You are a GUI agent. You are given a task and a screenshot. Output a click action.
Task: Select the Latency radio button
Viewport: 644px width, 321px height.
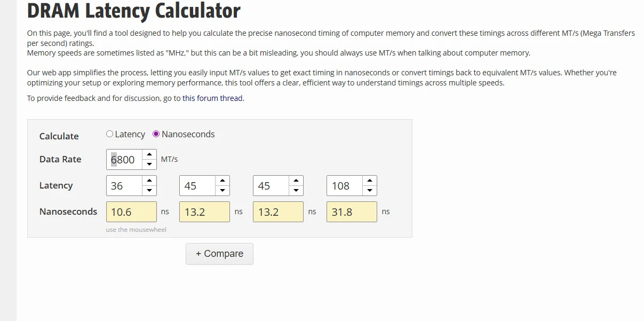click(x=110, y=134)
